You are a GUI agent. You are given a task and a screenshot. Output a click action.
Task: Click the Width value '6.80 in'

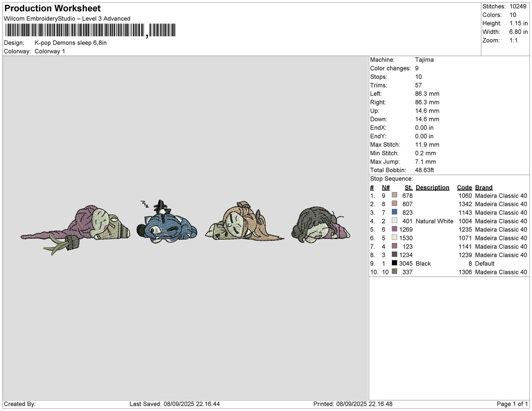pyautogui.click(x=519, y=32)
